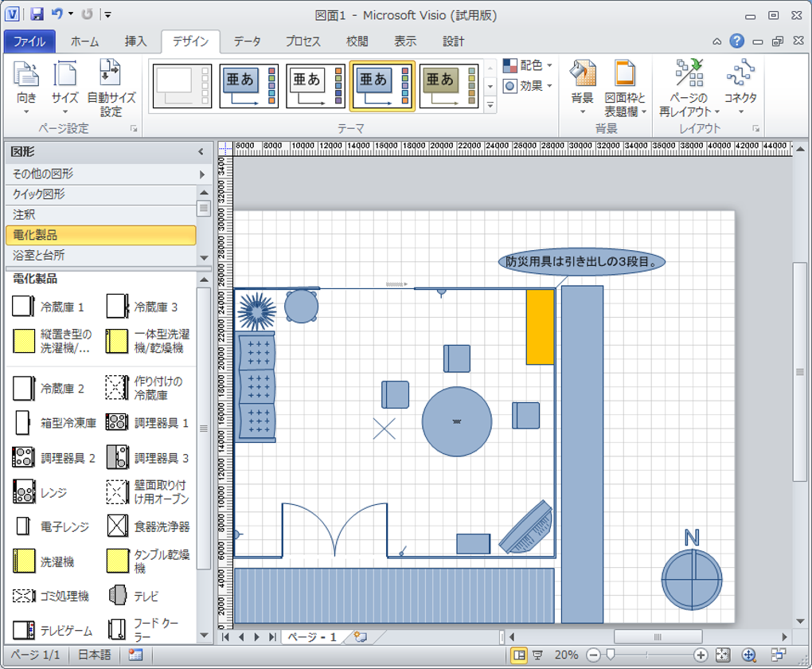Switch to the ホーム tab

(84, 41)
